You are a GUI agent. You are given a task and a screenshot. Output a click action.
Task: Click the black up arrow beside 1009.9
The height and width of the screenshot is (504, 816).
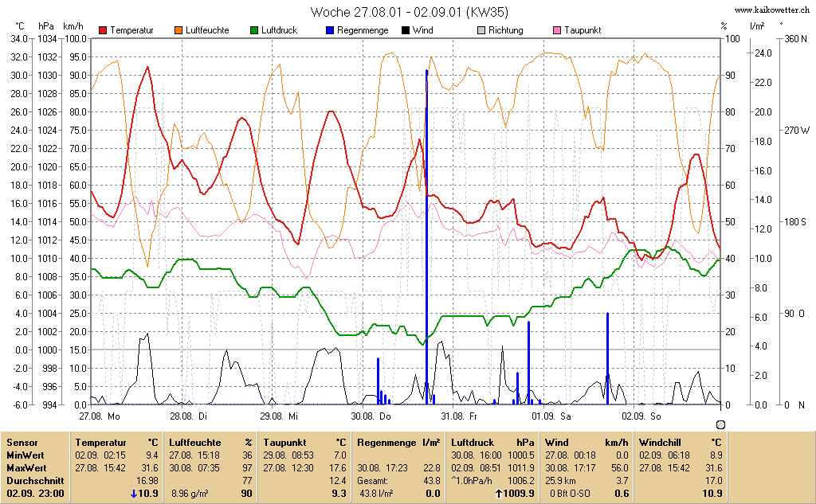(499, 494)
